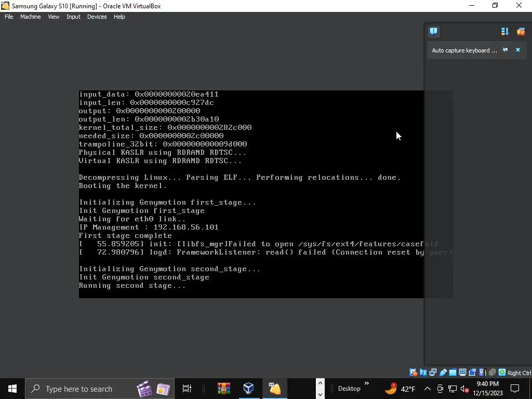The height and width of the screenshot is (399, 532).
Task: Click the 'IP Management : 192.168.56.101' line
Action: [149, 228]
